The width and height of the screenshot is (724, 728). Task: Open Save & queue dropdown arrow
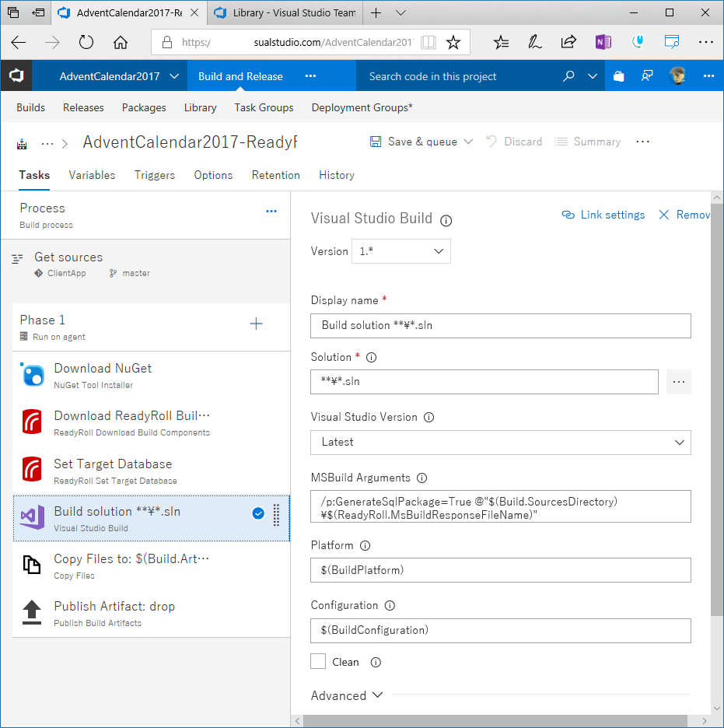tap(468, 142)
